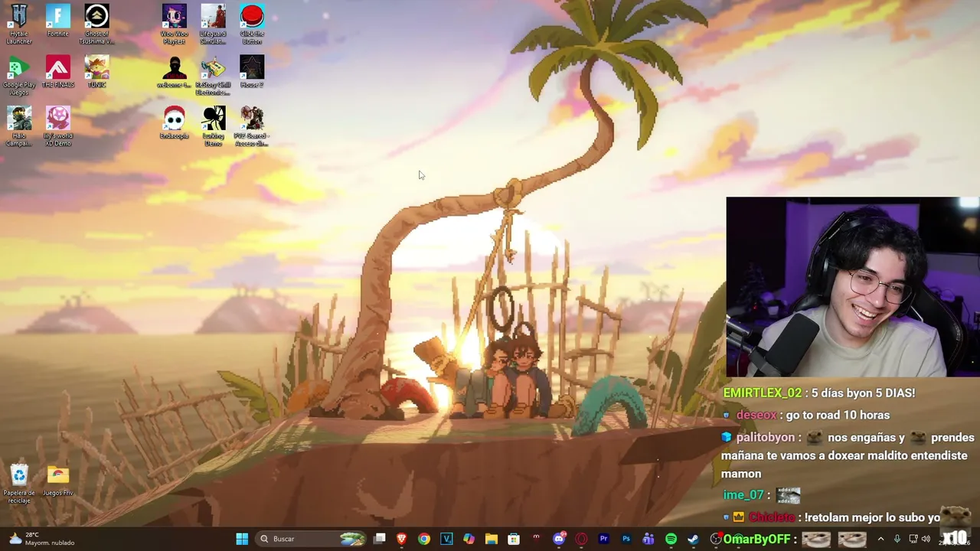Screen dimensions: 980x551
Task: Open Discord from the taskbar
Action: click(559, 539)
